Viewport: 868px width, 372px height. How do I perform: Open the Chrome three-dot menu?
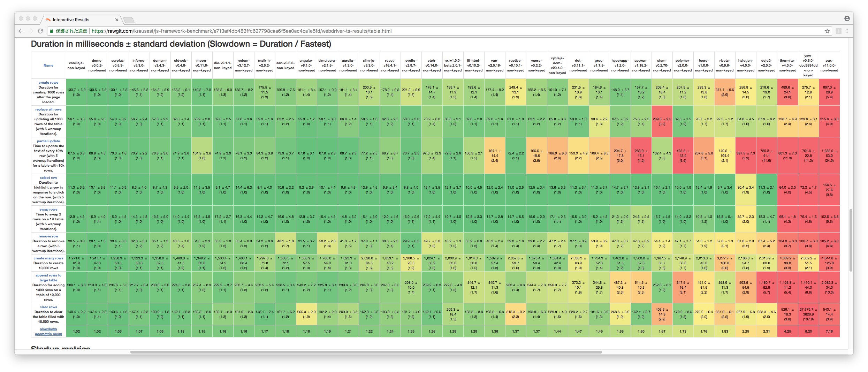pyautogui.click(x=847, y=31)
